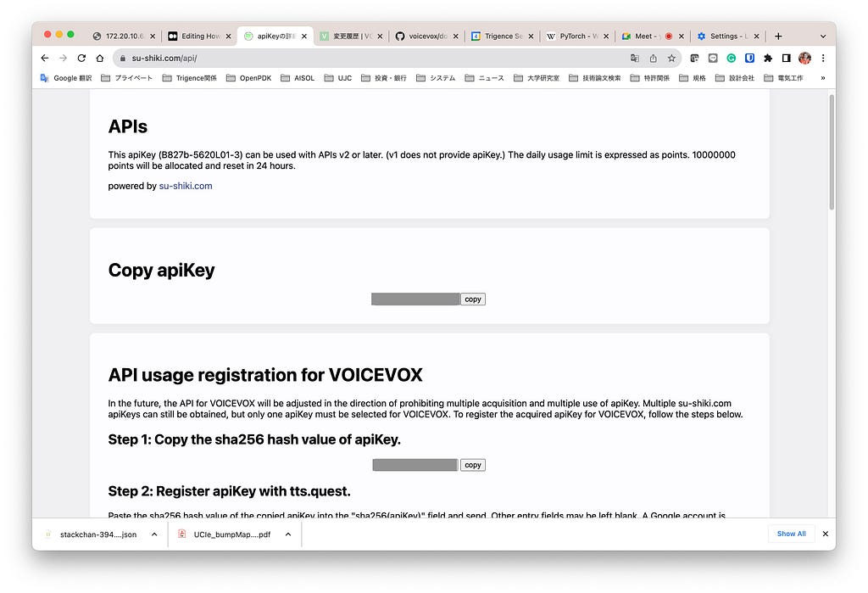Click the sha256 hash value field
Screen dimensions: 868x593
(x=415, y=465)
